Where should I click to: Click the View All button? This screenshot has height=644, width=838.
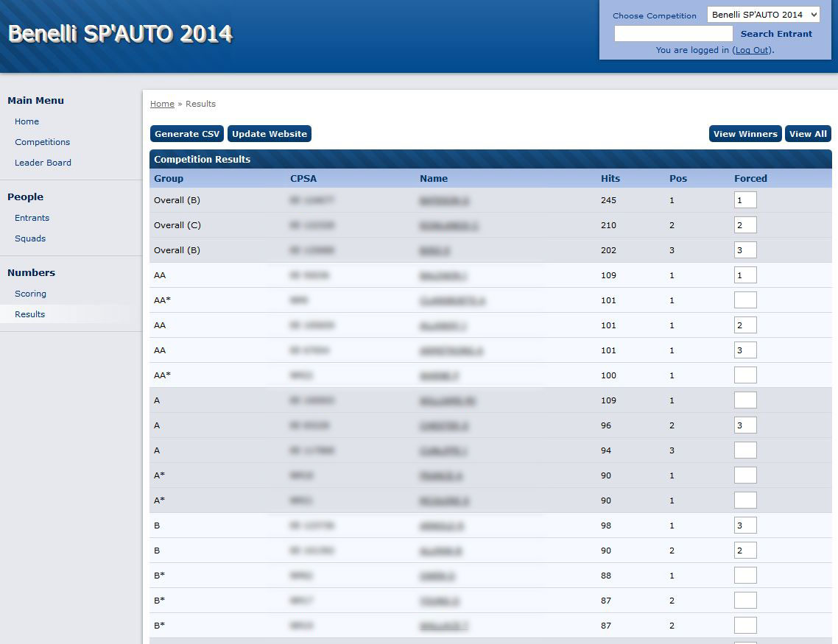click(x=808, y=133)
